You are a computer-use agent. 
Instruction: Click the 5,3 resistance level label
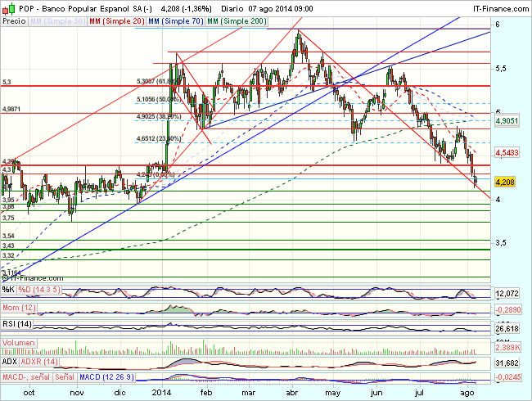coord(7,82)
